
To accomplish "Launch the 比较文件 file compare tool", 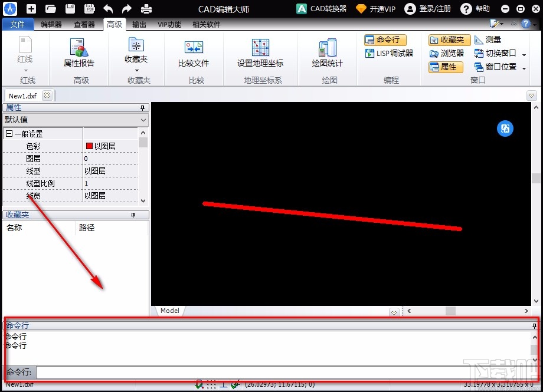I will pos(192,53).
